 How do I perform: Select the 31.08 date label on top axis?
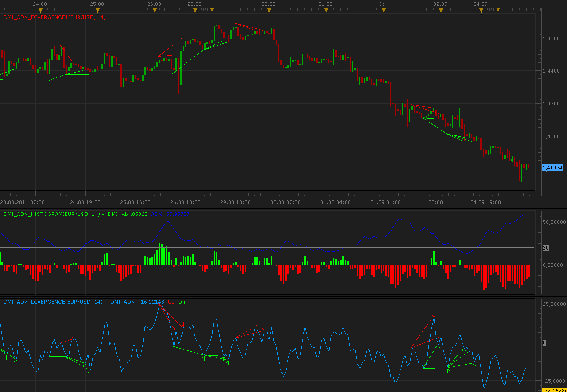[x=325, y=4]
